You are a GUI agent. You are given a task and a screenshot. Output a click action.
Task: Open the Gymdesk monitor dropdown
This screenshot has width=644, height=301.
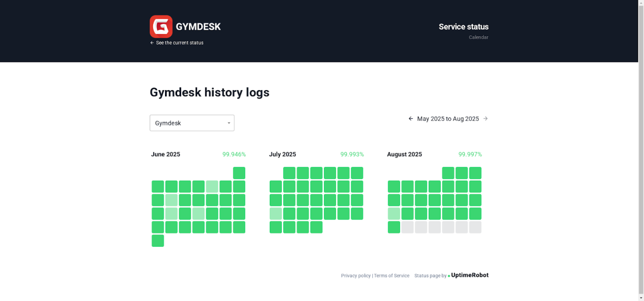click(192, 123)
